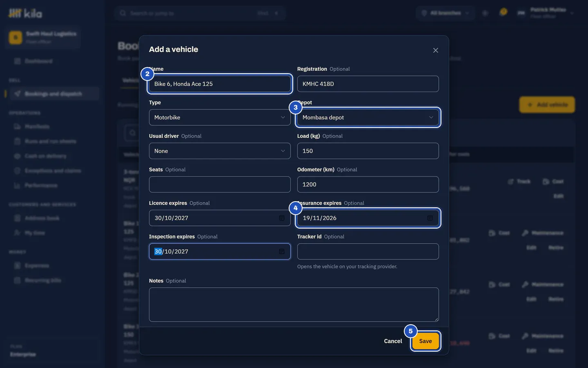Click the Add vehicle button behind the dialog
The image size is (588, 368).
[547, 105]
